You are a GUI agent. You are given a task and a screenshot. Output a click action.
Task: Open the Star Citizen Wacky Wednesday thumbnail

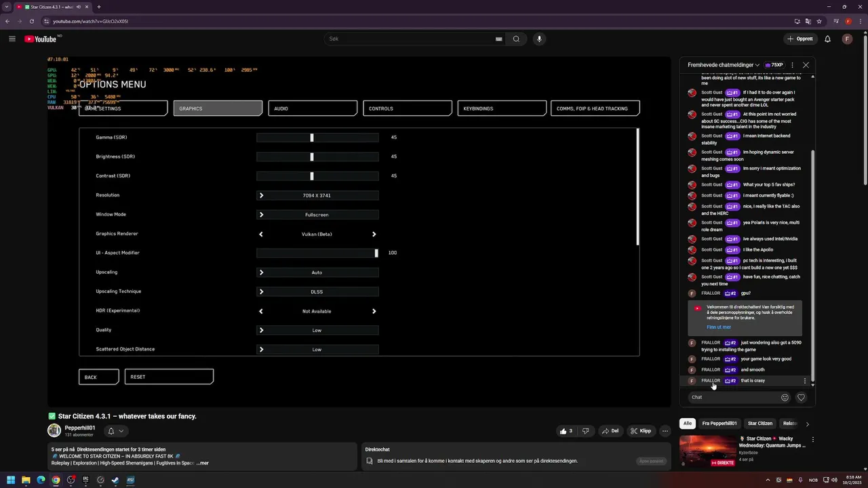point(707,451)
